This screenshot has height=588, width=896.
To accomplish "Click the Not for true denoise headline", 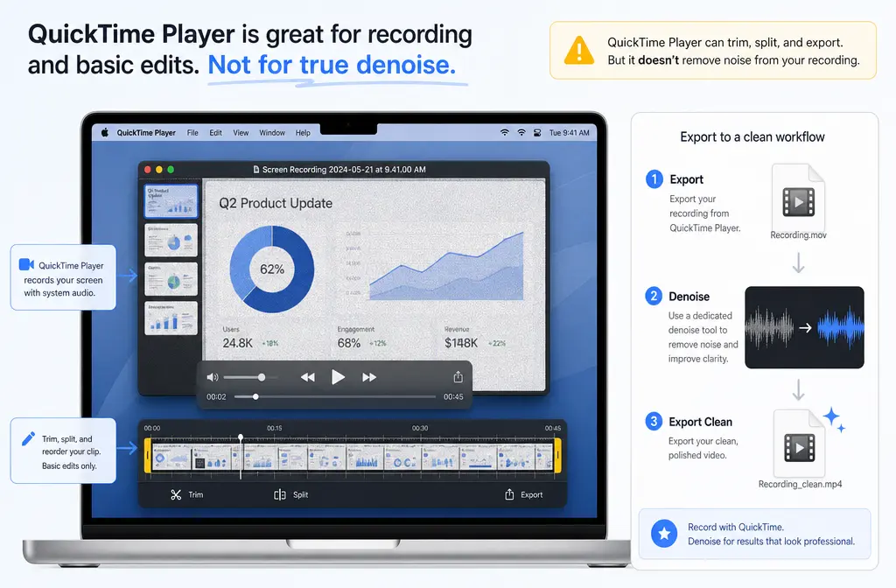I will [x=332, y=65].
